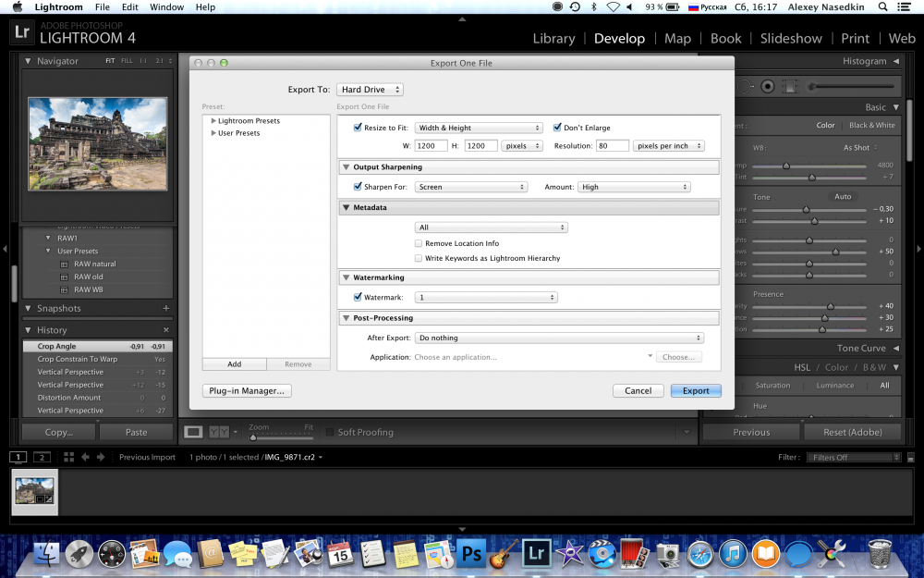Clear History with the X icon
This screenshot has height=578, width=924.
(166, 330)
